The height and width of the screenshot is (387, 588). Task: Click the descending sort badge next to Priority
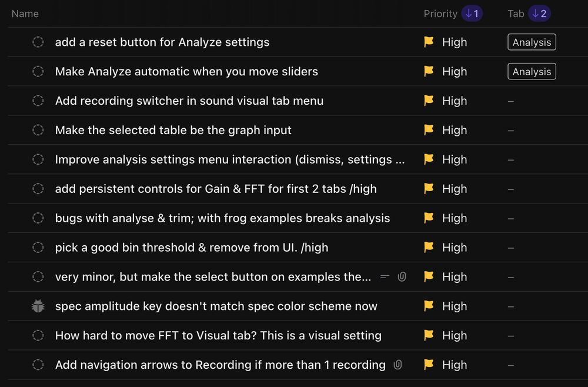pos(471,13)
